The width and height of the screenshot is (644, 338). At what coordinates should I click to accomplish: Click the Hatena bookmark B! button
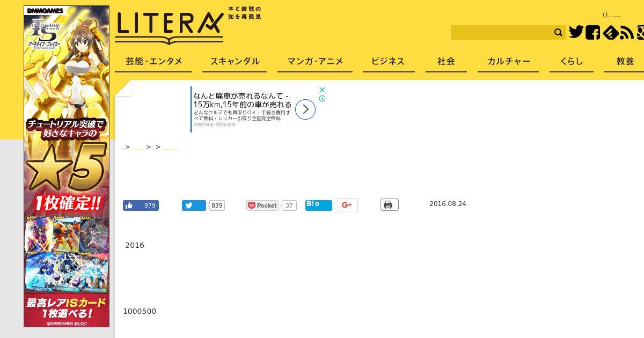(x=319, y=205)
